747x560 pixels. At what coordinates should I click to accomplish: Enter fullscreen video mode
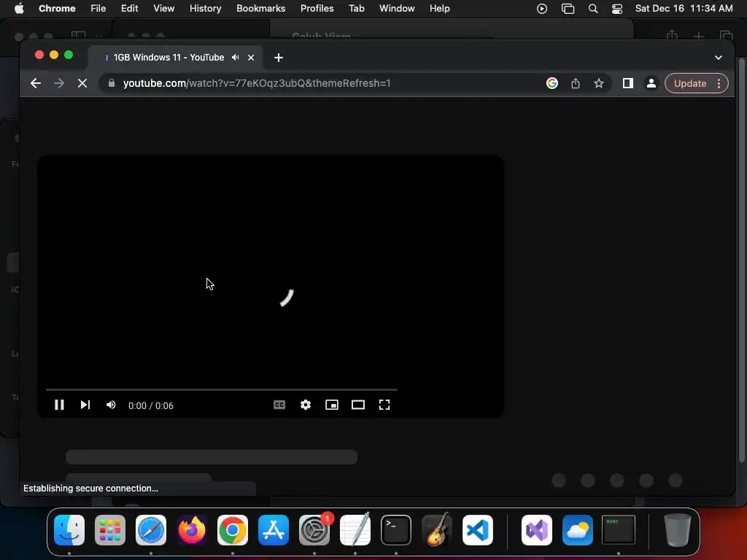(384, 405)
